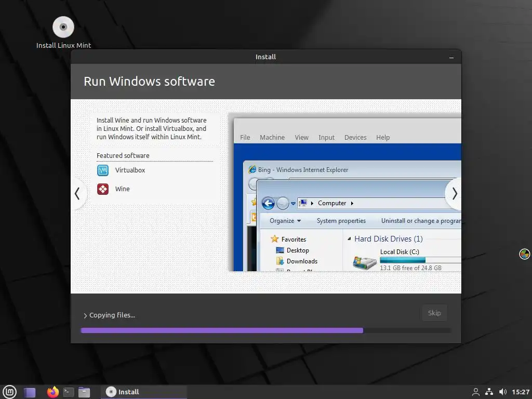Click the Wine icon under Featured software

103,189
